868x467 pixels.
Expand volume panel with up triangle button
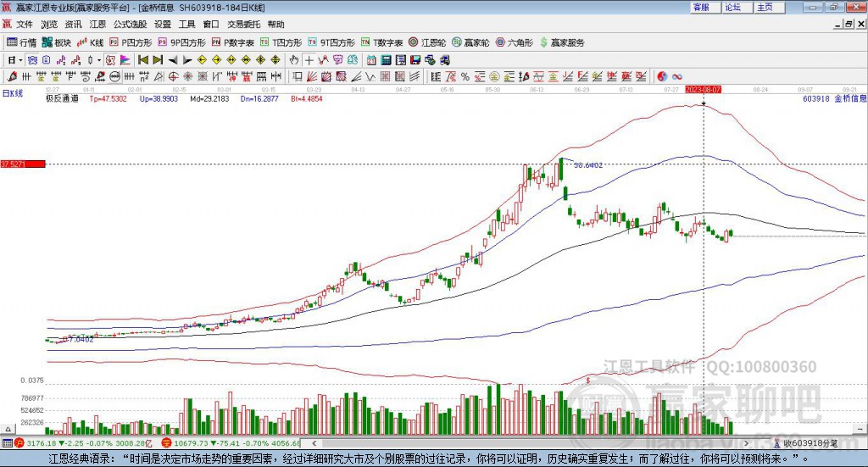point(8,429)
